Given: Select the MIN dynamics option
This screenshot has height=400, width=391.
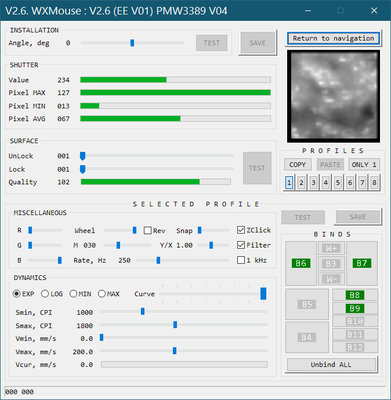Looking at the screenshot, I should pos(73,294).
